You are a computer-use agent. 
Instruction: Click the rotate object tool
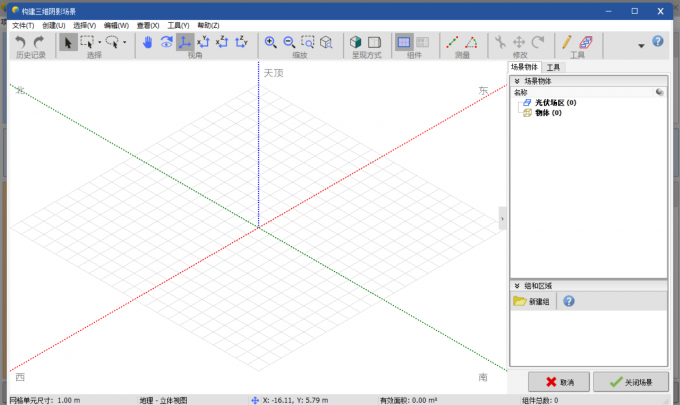coord(538,42)
